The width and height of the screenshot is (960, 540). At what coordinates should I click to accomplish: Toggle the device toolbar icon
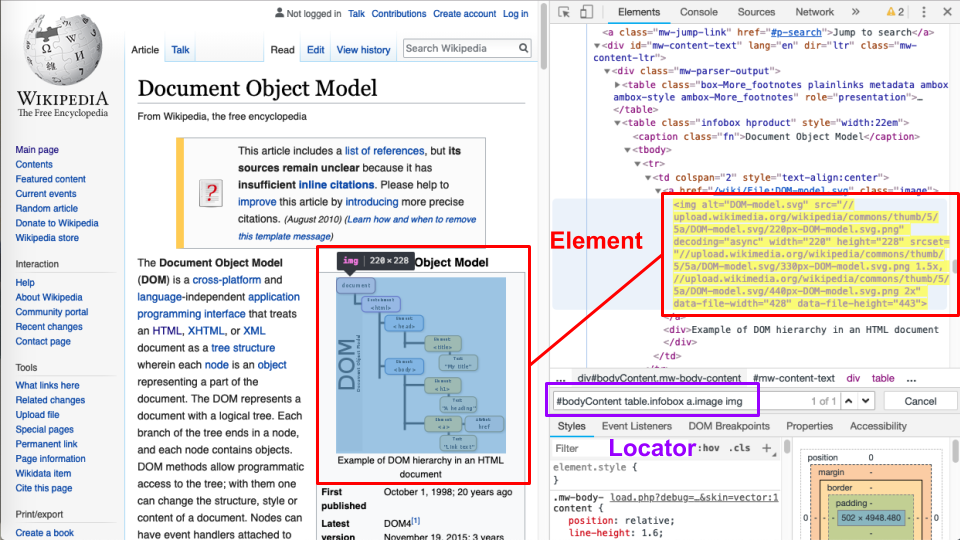586,12
